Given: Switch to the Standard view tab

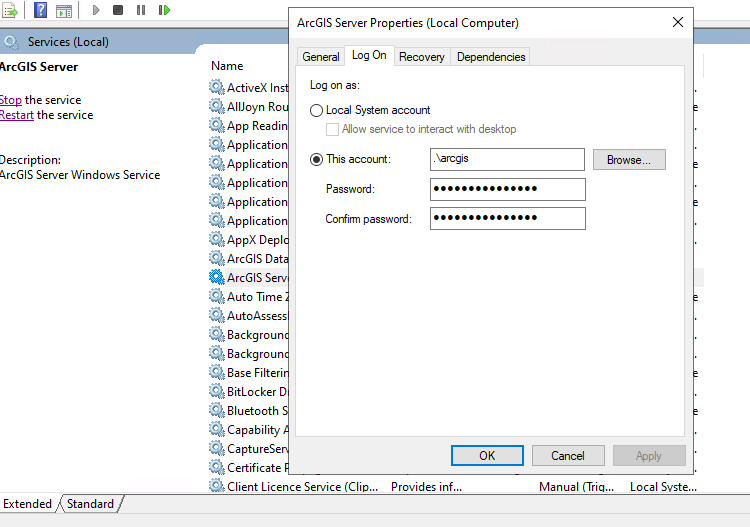Looking at the screenshot, I should click(x=90, y=504).
